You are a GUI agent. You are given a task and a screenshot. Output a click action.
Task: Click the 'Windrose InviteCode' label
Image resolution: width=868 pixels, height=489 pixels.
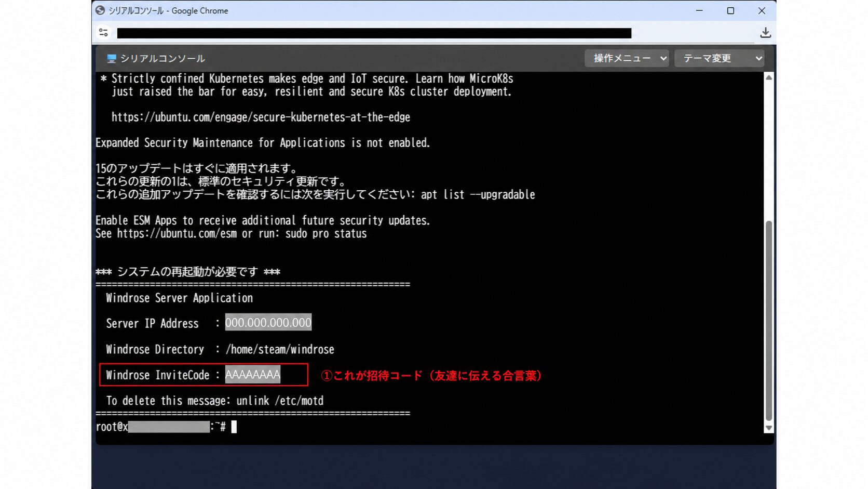click(158, 375)
